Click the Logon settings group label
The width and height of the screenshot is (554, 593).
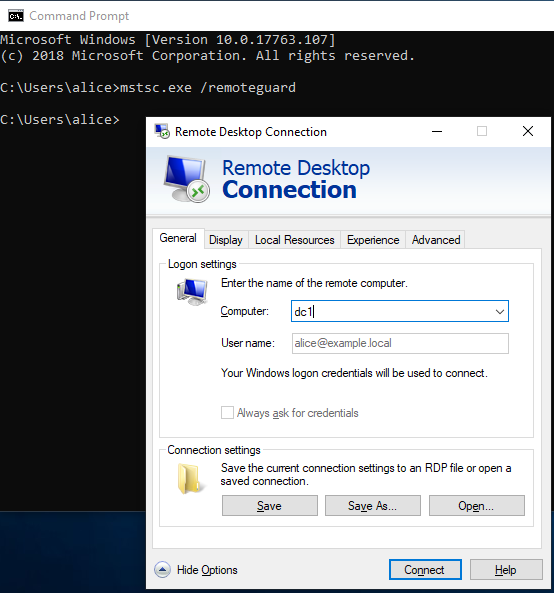click(x=202, y=264)
